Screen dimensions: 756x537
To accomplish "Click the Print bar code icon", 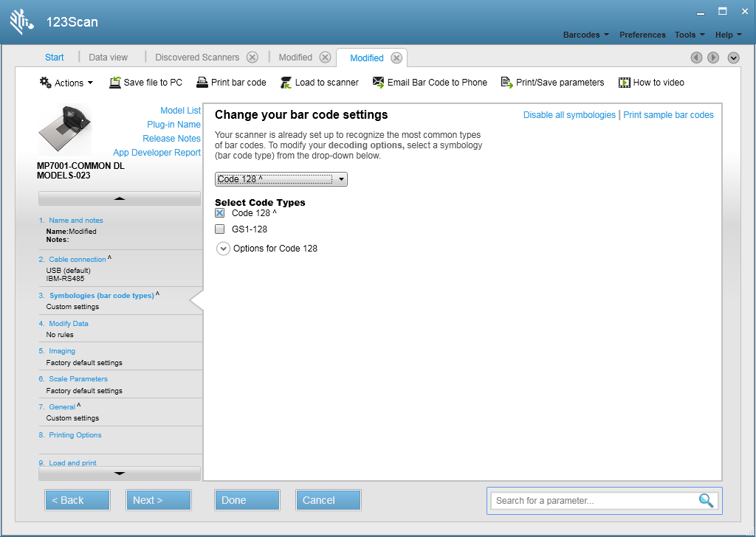I will (202, 83).
